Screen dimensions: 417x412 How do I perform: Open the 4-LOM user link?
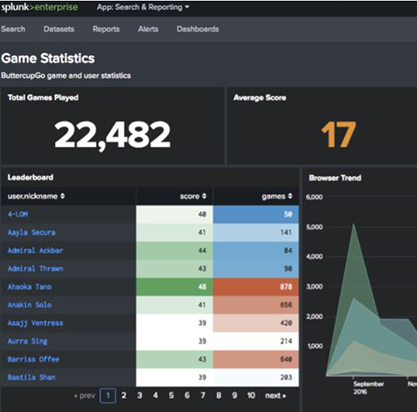coord(18,214)
